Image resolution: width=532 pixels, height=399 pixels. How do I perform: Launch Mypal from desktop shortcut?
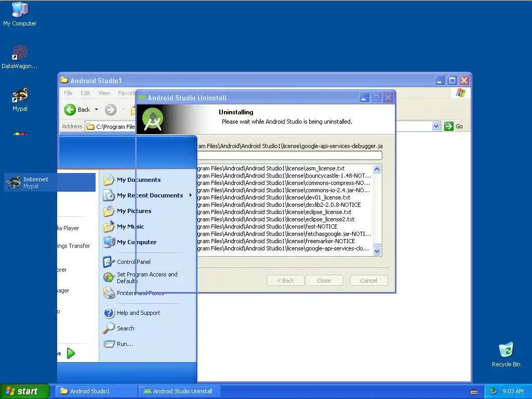20,100
